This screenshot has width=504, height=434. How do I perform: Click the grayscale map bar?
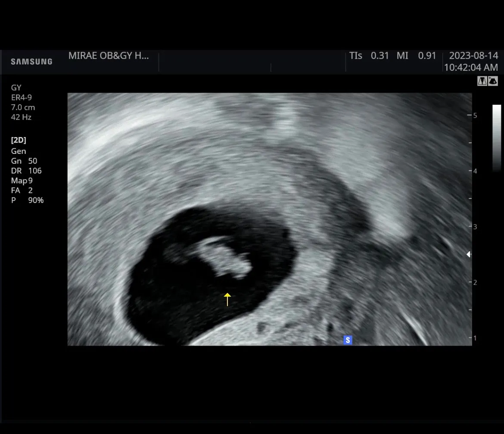497,138
